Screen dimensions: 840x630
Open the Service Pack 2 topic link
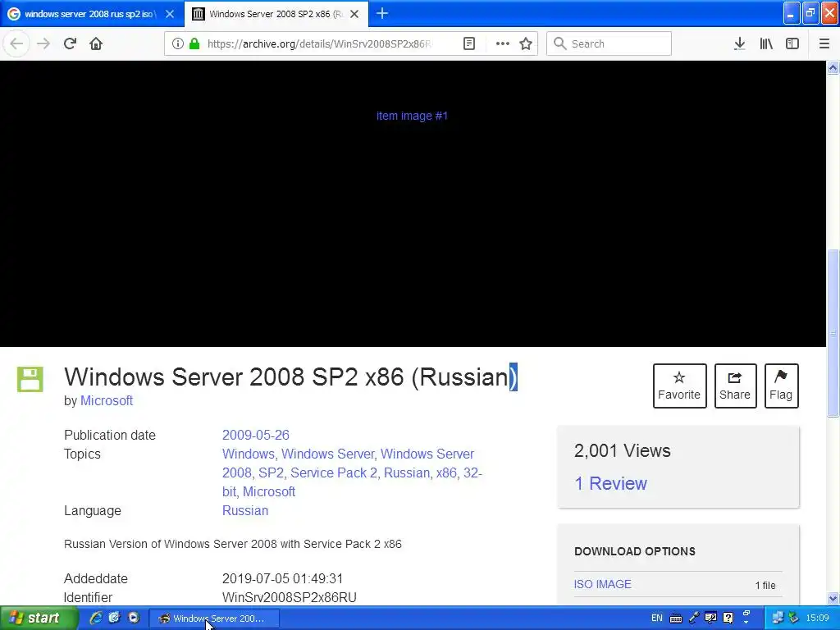point(333,473)
